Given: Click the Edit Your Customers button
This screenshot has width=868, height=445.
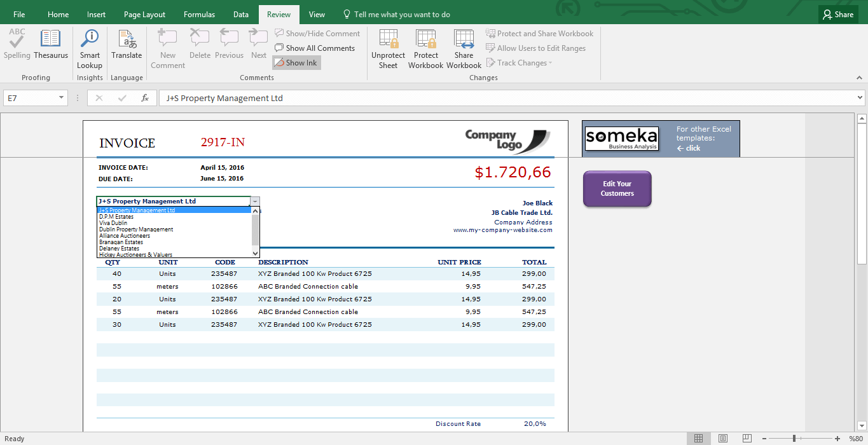Looking at the screenshot, I should pyautogui.click(x=617, y=189).
